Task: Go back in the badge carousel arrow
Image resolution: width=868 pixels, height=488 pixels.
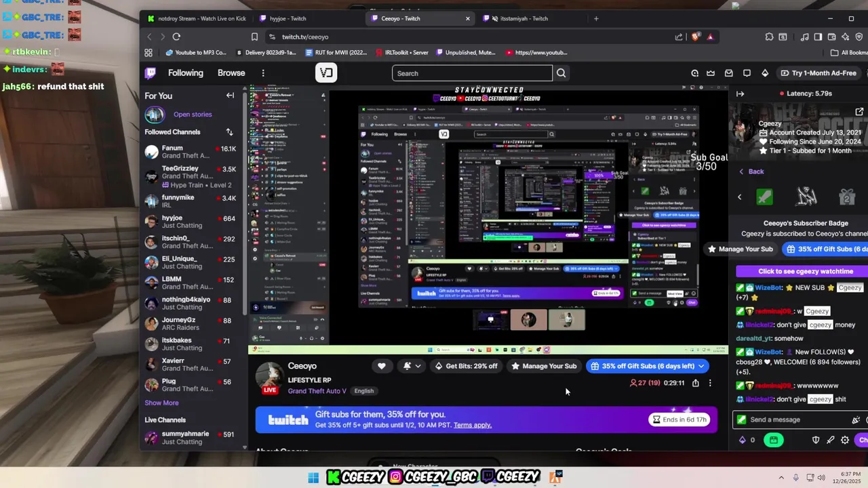Action: [x=740, y=197]
